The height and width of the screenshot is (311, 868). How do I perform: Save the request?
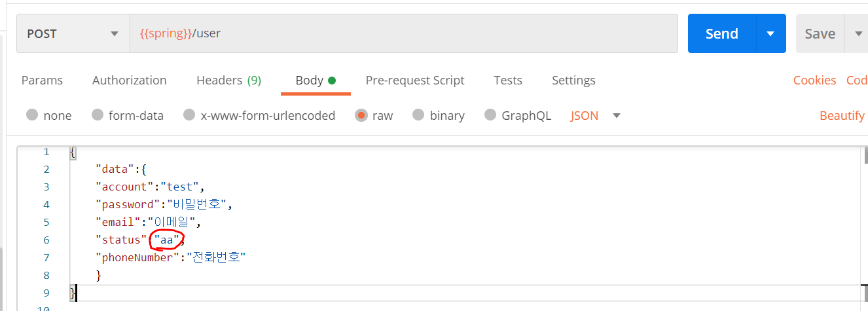click(820, 33)
